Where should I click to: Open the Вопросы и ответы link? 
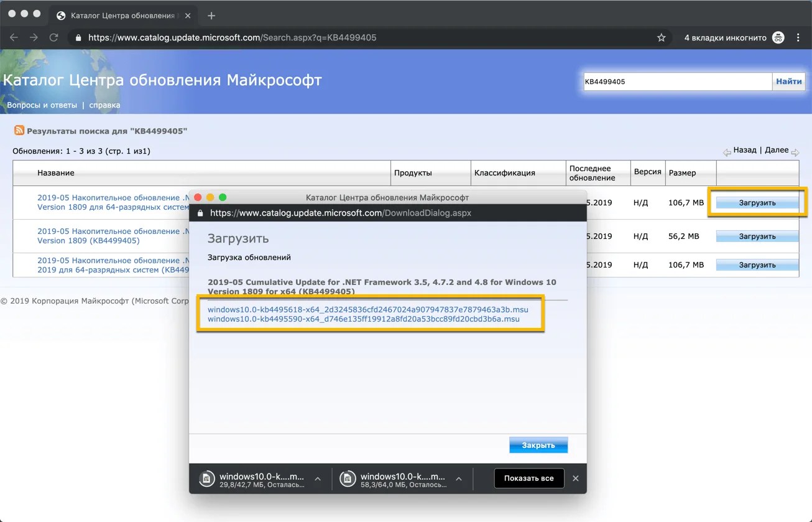pos(42,105)
